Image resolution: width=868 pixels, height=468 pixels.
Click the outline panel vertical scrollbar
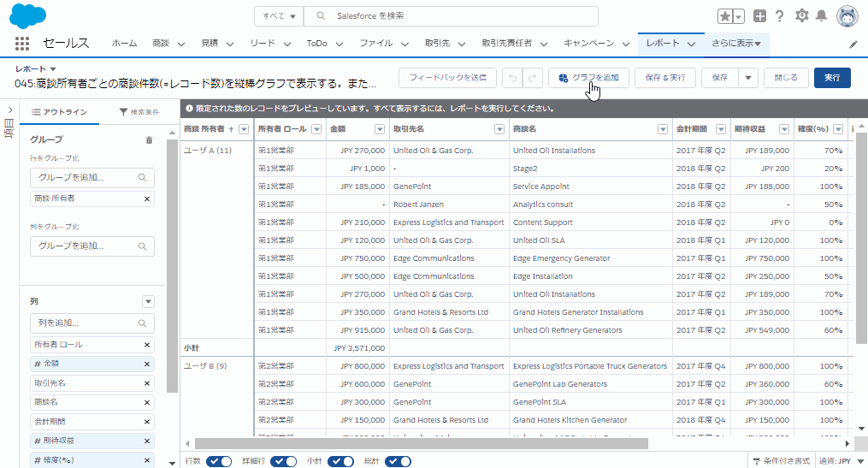pos(172,264)
